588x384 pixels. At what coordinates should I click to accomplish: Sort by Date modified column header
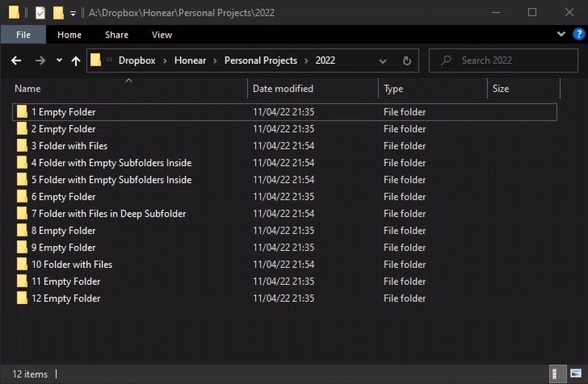[283, 89]
